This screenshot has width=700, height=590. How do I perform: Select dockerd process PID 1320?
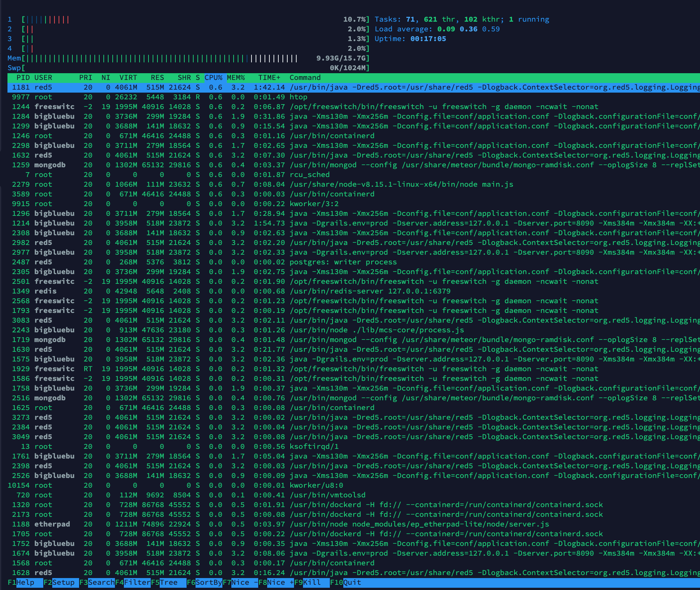coord(354,505)
